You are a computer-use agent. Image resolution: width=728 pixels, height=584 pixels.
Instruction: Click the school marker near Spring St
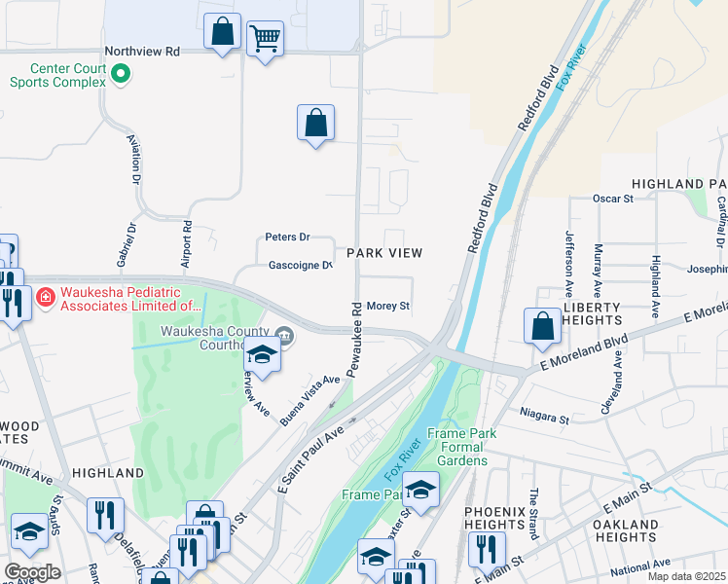point(30,531)
